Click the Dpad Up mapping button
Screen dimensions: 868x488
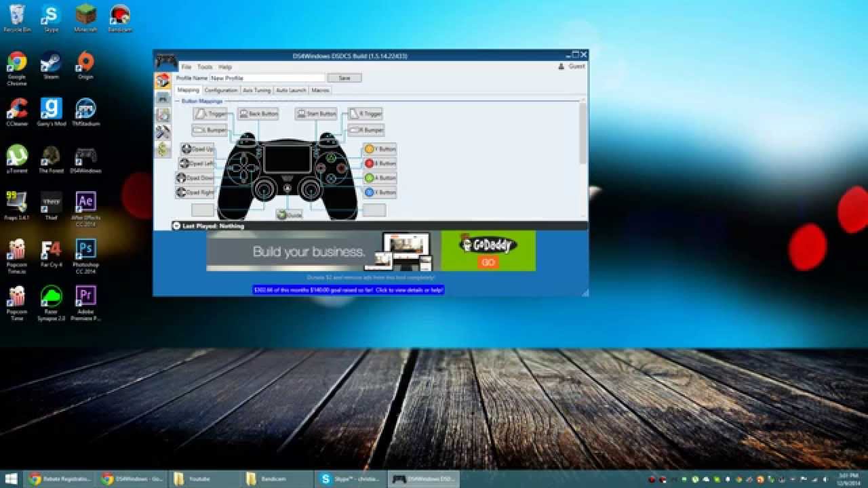[197, 148]
